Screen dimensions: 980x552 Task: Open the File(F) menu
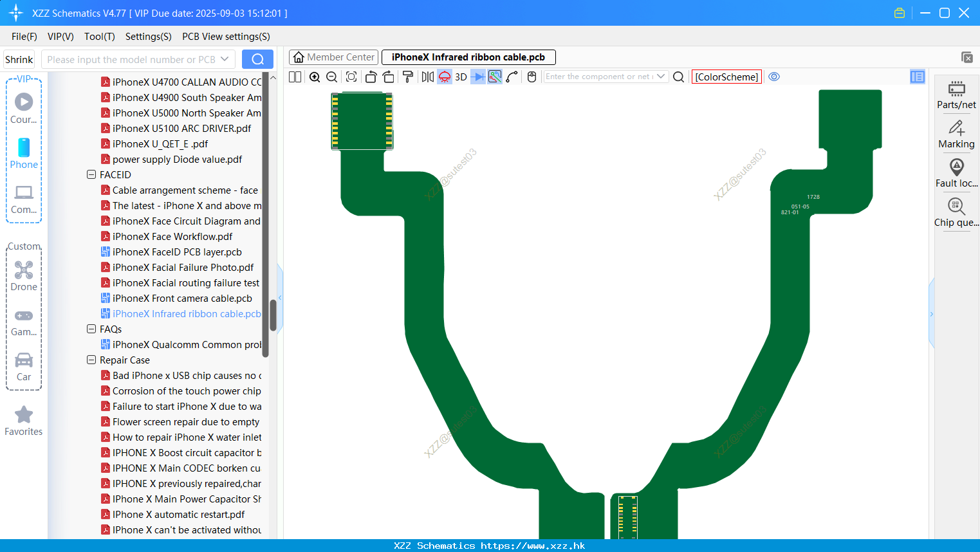[x=24, y=37]
